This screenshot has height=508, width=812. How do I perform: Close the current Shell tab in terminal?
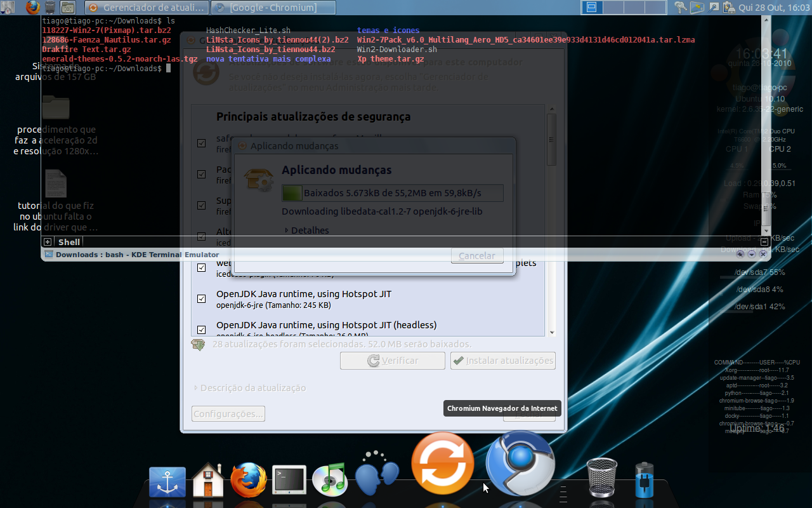coord(764,242)
